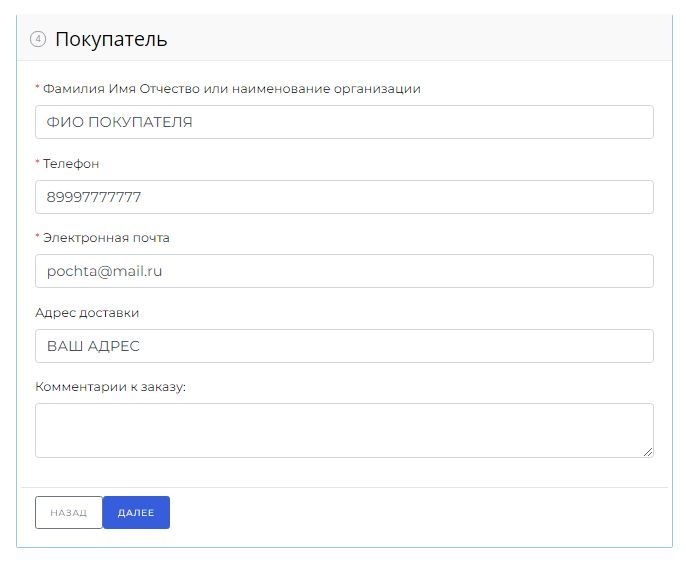Click the Электронная почта label
The width and height of the screenshot is (686, 567).
point(106,238)
